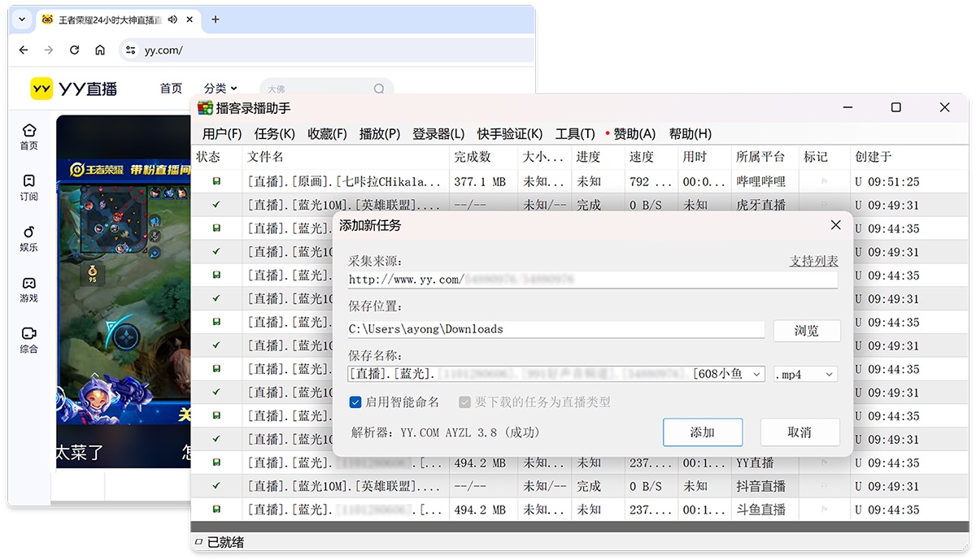The image size is (976, 560).
Task: Open the 用户(F) menu
Action: pyautogui.click(x=222, y=134)
